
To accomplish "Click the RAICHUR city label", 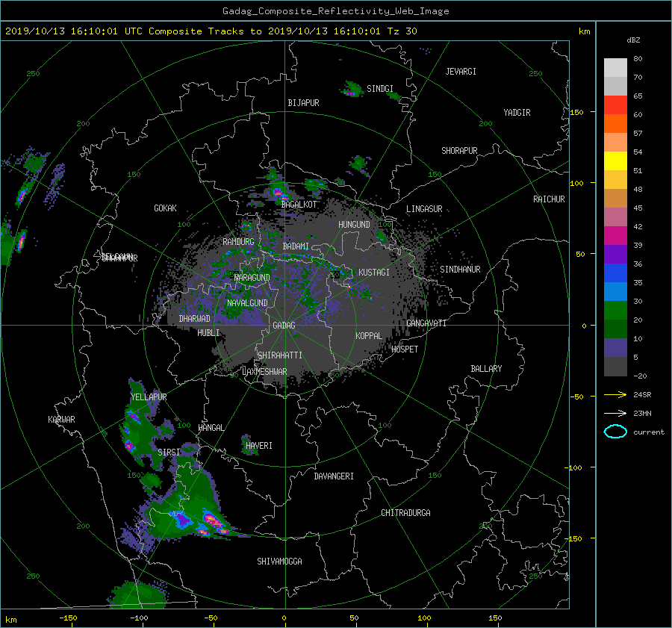I will pos(549,199).
